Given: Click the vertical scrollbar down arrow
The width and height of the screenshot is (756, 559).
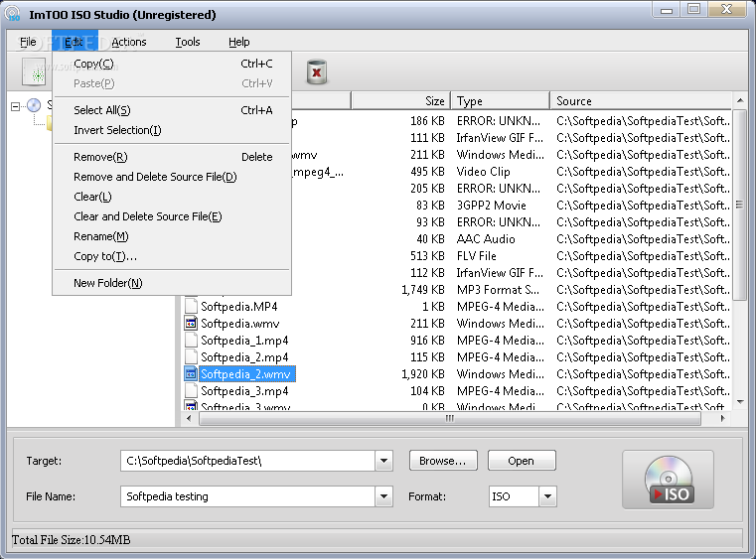Looking at the screenshot, I should [x=740, y=402].
